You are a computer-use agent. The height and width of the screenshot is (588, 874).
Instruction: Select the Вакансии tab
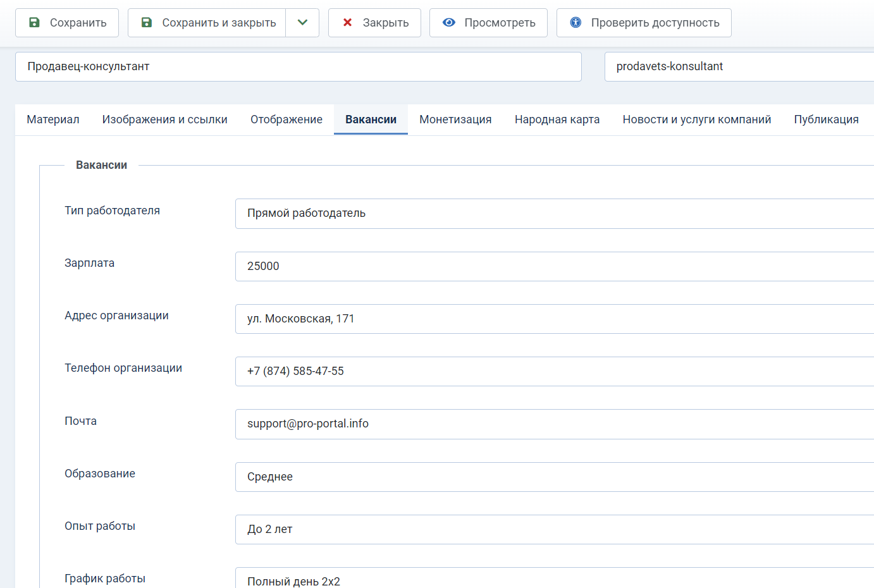(371, 119)
